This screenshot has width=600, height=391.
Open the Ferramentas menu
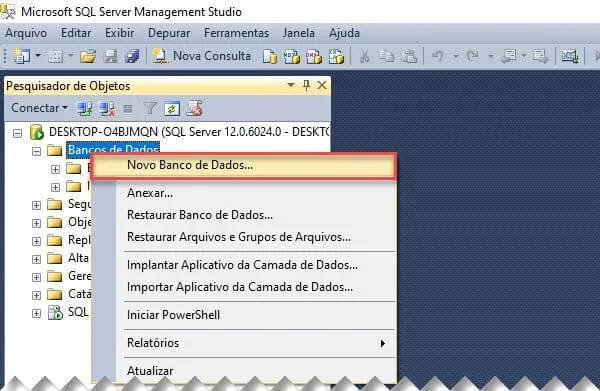click(236, 33)
